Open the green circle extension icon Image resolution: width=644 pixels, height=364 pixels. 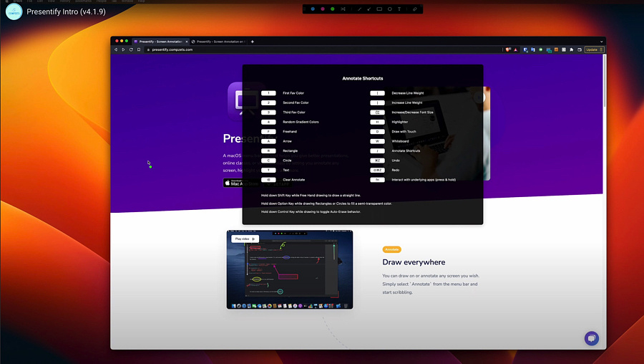coord(540,49)
